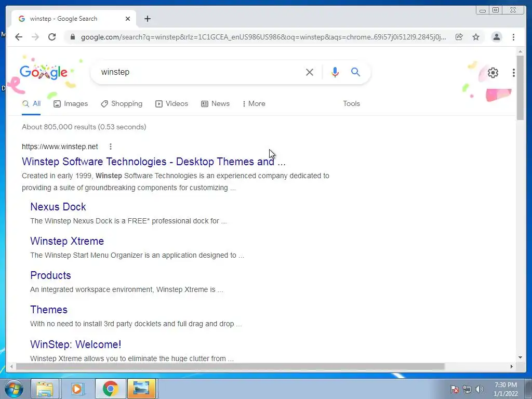The width and height of the screenshot is (532, 399).
Task: Click scroll down arrow on vertical scrollbar
Action: tap(520, 357)
